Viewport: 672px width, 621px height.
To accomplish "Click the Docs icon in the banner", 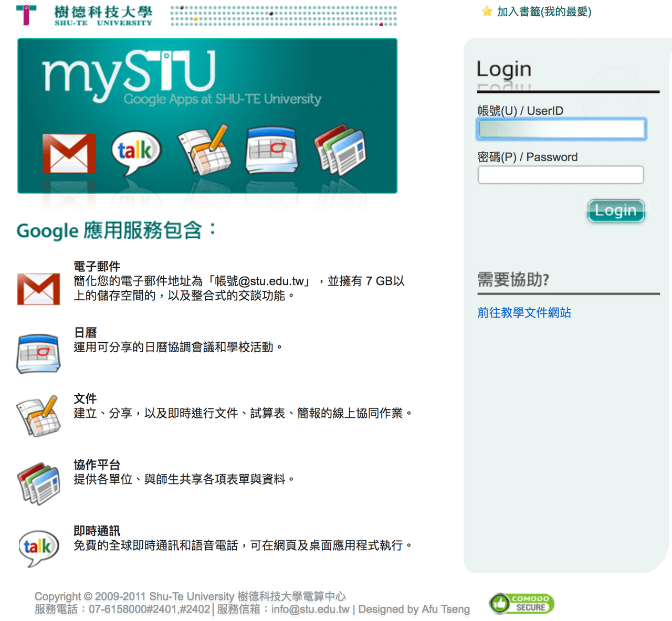I will click(204, 150).
